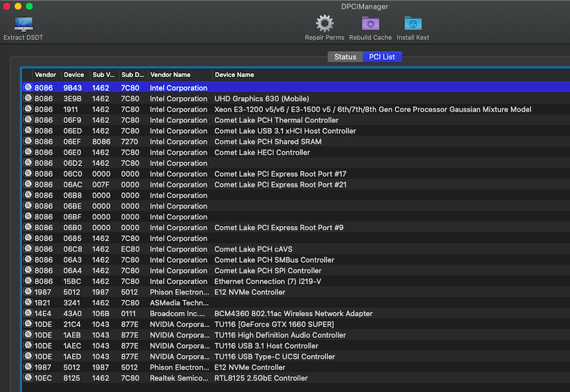The width and height of the screenshot is (570, 392).
Task: Click lookup icon for SMBus Controller row
Action: pos(28,260)
